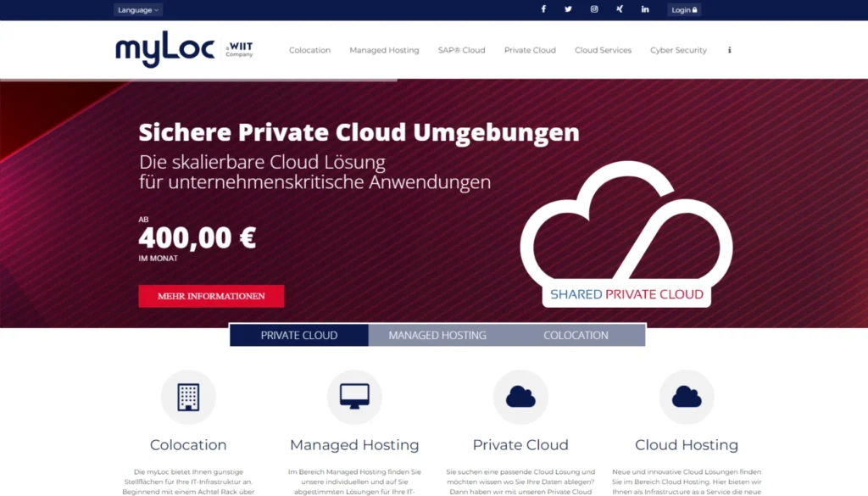Click the info icon in navigation bar

730,50
